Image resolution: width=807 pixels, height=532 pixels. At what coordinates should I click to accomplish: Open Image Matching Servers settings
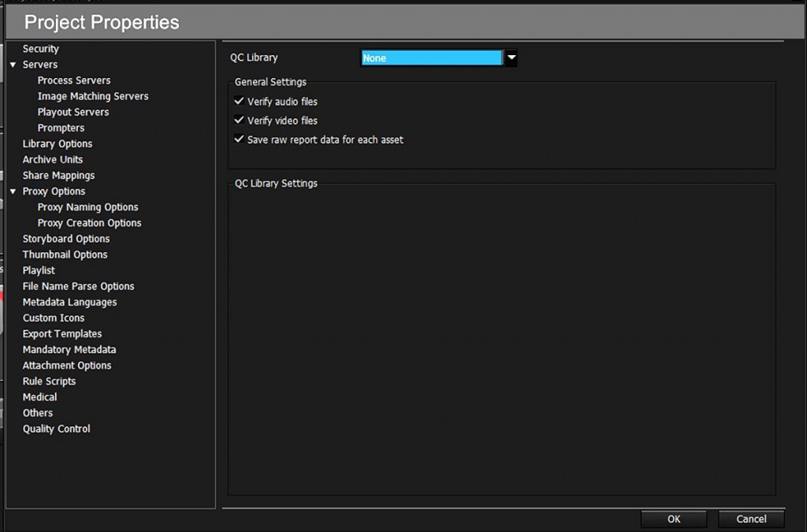click(93, 96)
